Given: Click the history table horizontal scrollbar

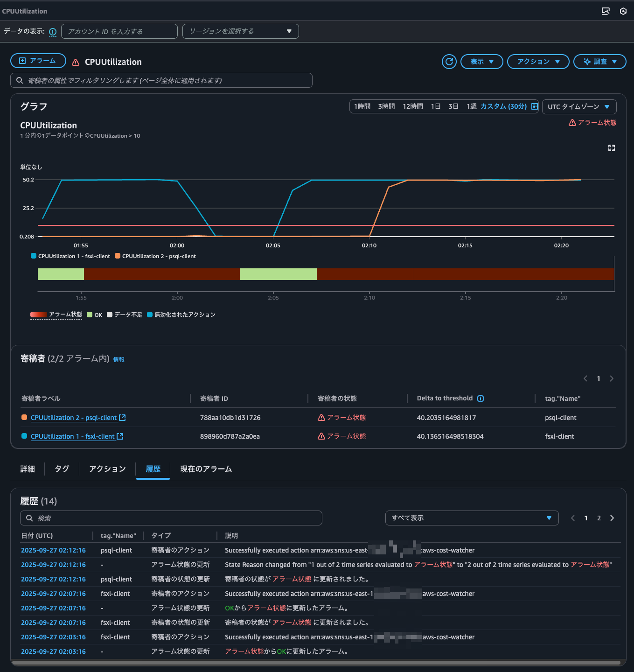Looking at the screenshot, I should pyautogui.click(x=316, y=662).
